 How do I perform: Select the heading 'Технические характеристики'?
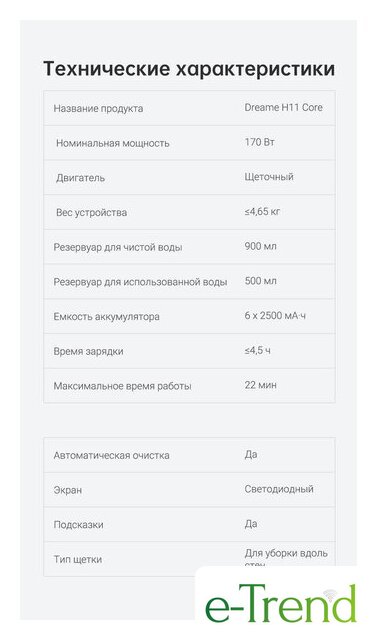click(189, 69)
